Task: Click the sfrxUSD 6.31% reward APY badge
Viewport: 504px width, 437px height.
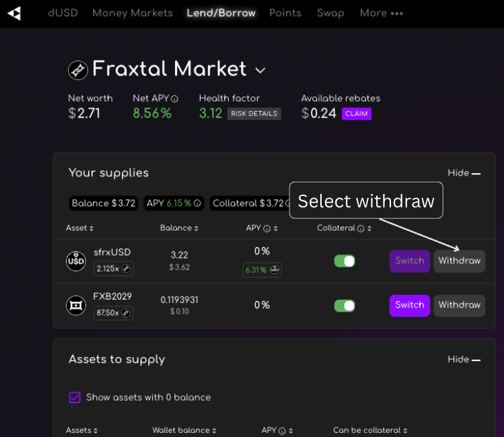Action: [x=262, y=269]
